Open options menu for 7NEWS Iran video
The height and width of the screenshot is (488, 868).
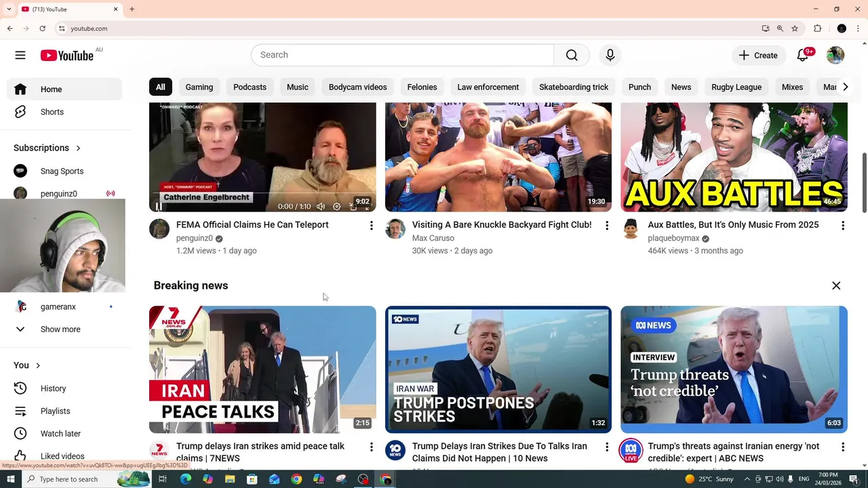click(371, 447)
